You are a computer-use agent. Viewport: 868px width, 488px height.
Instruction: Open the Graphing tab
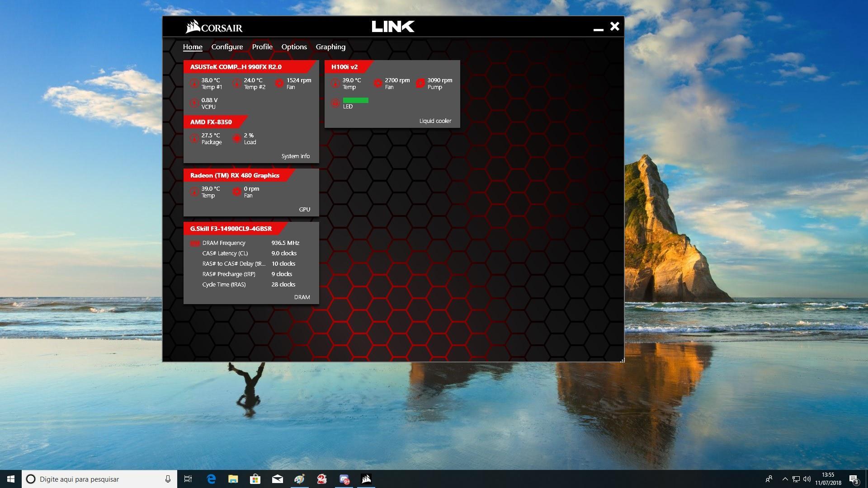pyautogui.click(x=330, y=47)
